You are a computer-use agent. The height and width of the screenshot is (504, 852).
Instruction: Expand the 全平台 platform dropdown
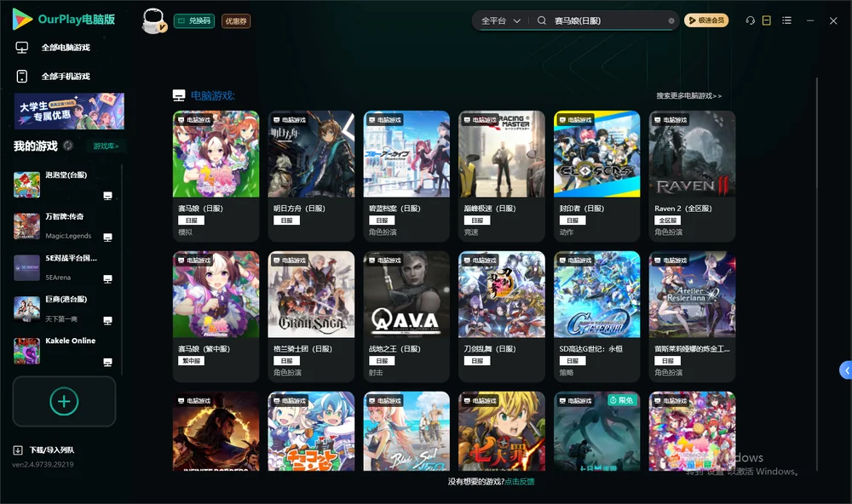(x=501, y=20)
